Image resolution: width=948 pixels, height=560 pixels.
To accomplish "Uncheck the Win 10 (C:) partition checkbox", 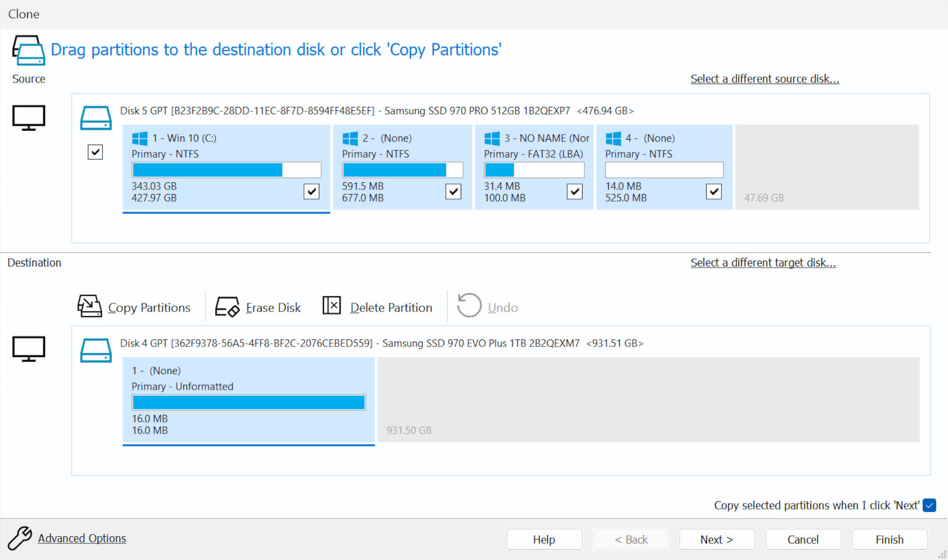I will (x=311, y=191).
